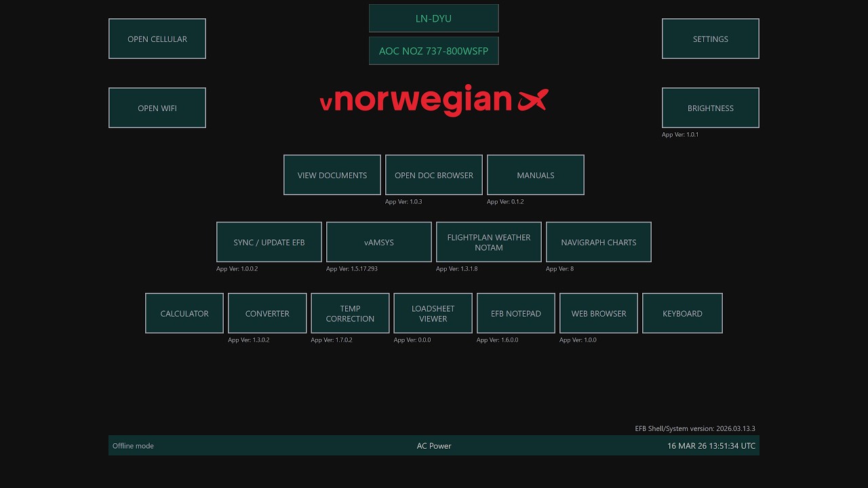Open the SETTINGS tile
Screen dimensions: 868x488
pyautogui.click(x=711, y=39)
